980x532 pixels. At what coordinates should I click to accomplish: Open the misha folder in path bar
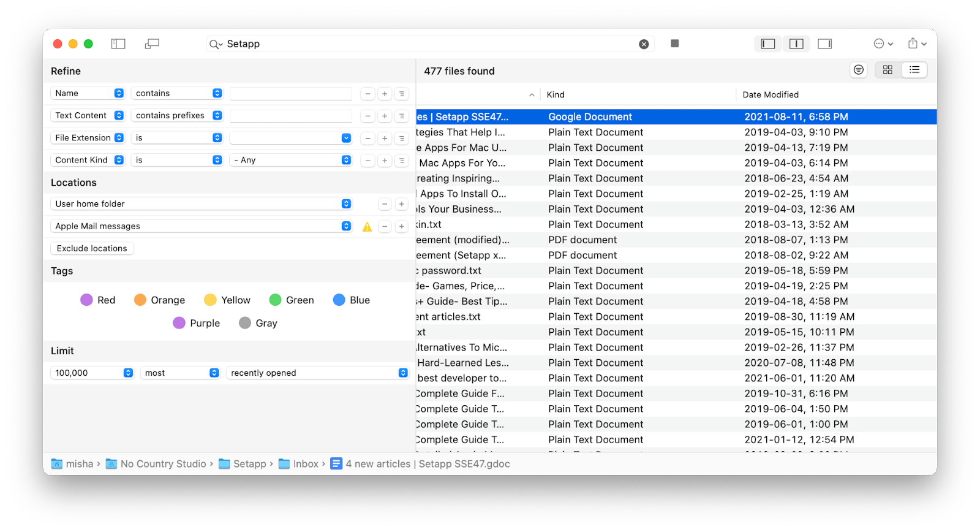(72, 464)
